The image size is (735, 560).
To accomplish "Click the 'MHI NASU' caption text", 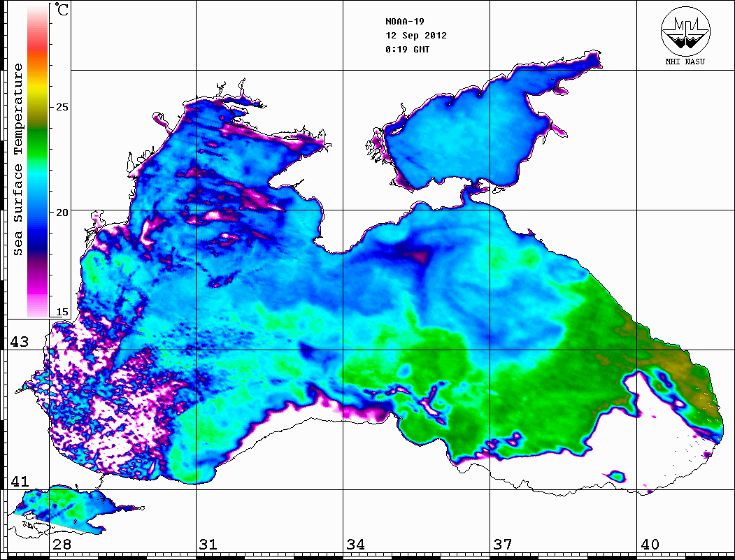I will click(x=685, y=62).
